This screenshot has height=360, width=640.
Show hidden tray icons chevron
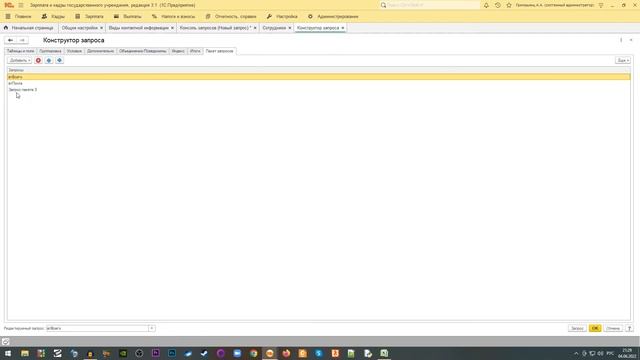[576, 353]
